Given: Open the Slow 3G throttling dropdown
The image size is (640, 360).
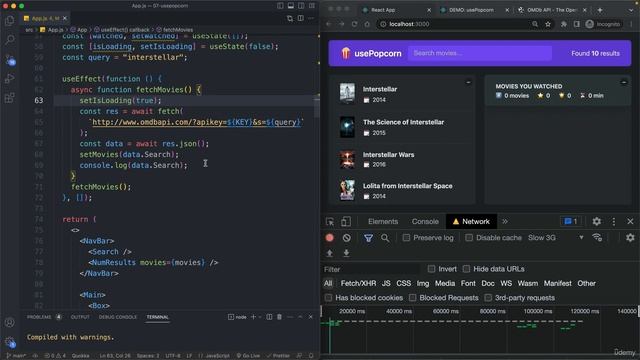Looking at the screenshot, I should (556, 238).
